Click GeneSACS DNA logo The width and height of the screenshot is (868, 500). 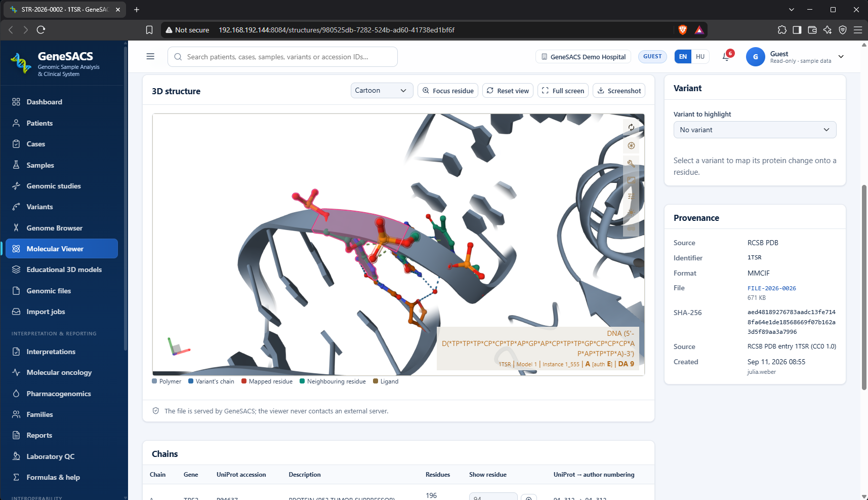pos(20,63)
